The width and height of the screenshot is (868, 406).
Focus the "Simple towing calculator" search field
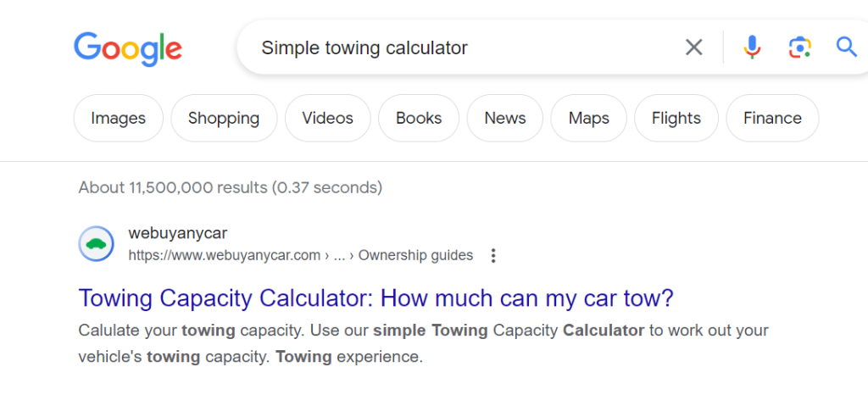point(458,47)
